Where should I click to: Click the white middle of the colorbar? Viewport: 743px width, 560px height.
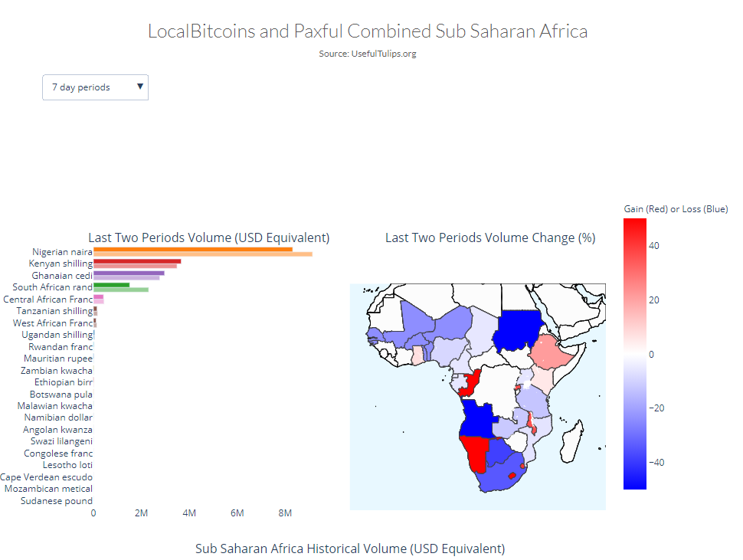(x=635, y=354)
